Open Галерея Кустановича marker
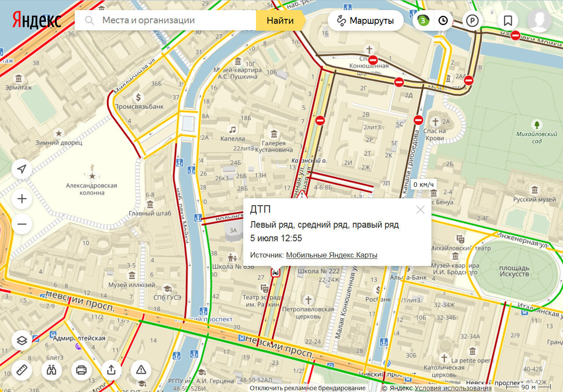563x392 pixels. 274,134
